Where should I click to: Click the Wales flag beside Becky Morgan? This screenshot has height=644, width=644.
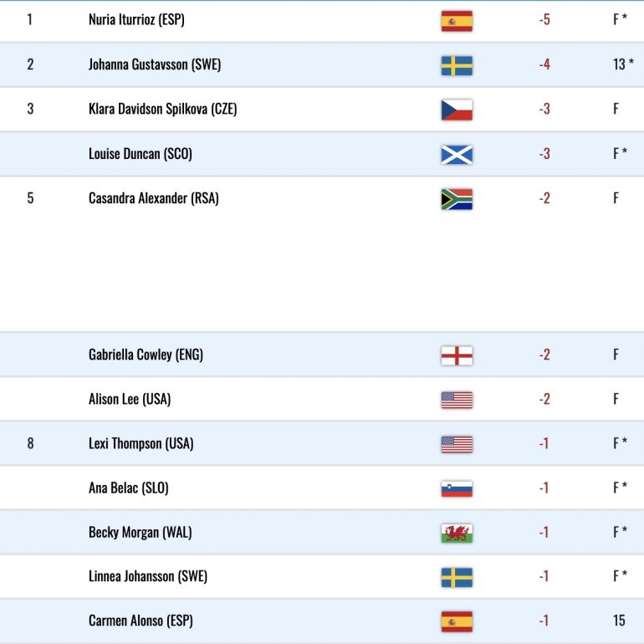(457, 533)
